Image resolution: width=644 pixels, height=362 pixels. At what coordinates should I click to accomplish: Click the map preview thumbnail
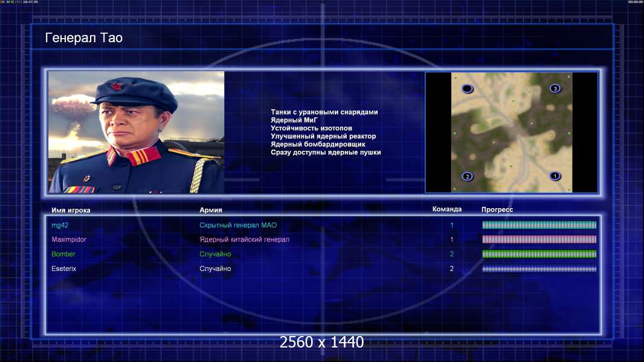coord(511,132)
